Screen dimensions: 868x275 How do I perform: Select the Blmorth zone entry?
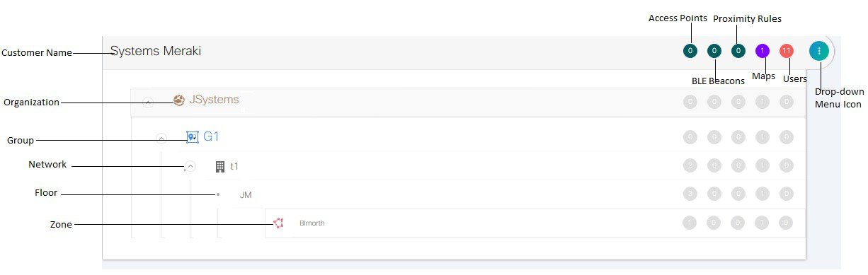[312, 223]
